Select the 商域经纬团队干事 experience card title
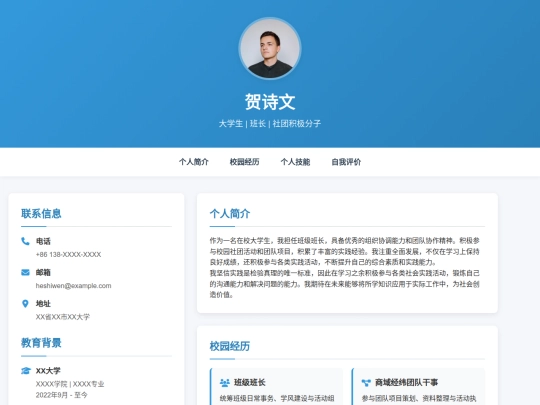 coord(406,382)
